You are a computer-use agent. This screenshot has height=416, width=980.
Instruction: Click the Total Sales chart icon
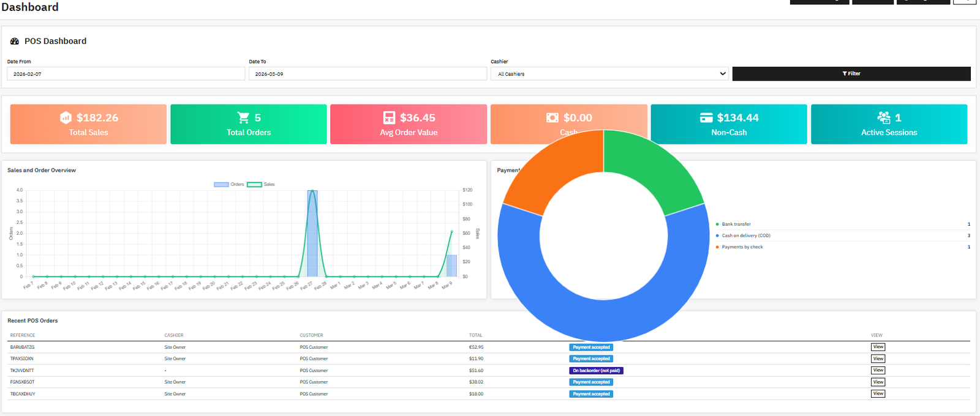[66, 117]
